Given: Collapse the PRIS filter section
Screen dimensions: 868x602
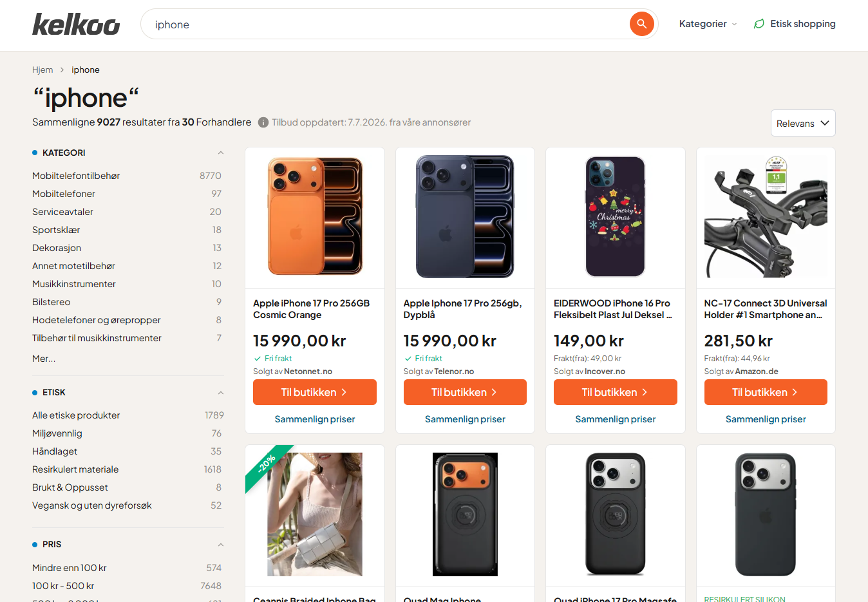Looking at the screenshot, I should pyautogui.click(x=221, y=544).
